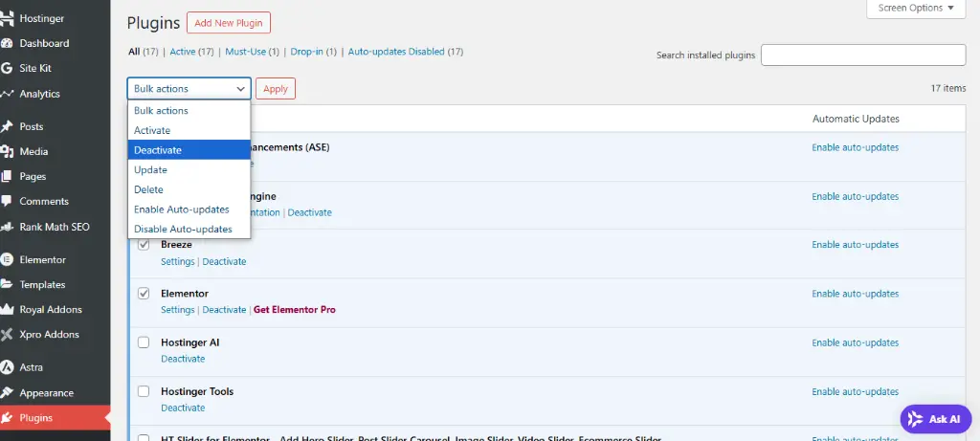Viewport: 980px width, 441px height.
Task: Choose Disable Auto-updates from bulk list
Action: [x=189, y=229]
